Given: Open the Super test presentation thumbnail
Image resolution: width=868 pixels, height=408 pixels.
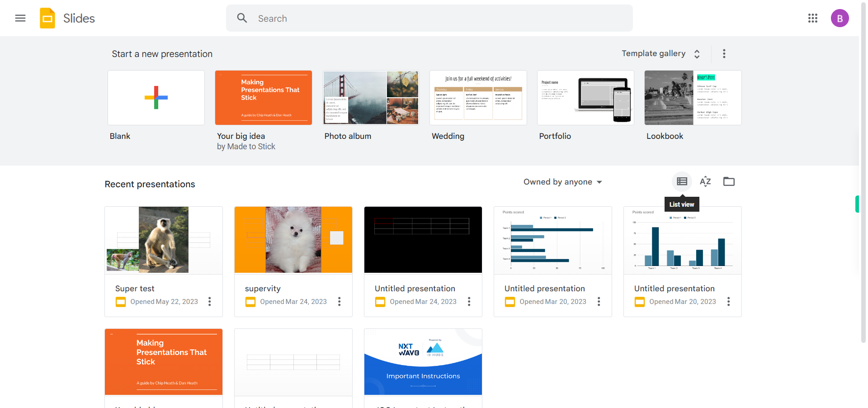Looking at the screenshot, I should [x=164, y=240].
